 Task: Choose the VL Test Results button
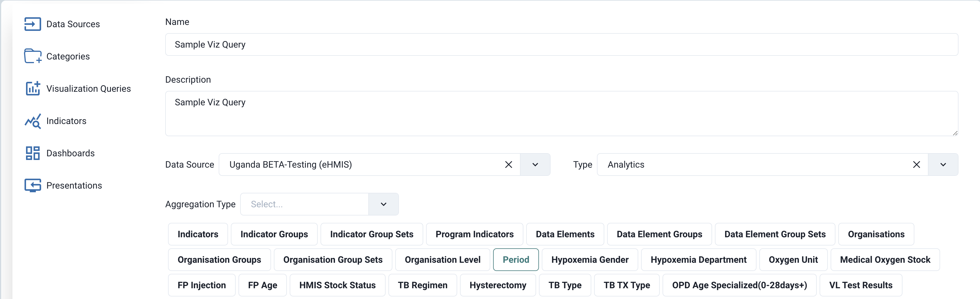pyautogui.click(x=861, y=285)
